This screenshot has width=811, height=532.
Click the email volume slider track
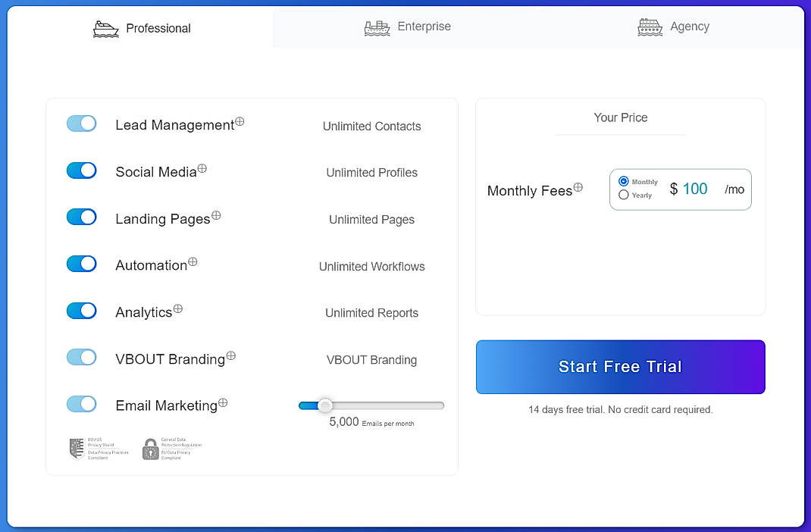tap(371, 405)
